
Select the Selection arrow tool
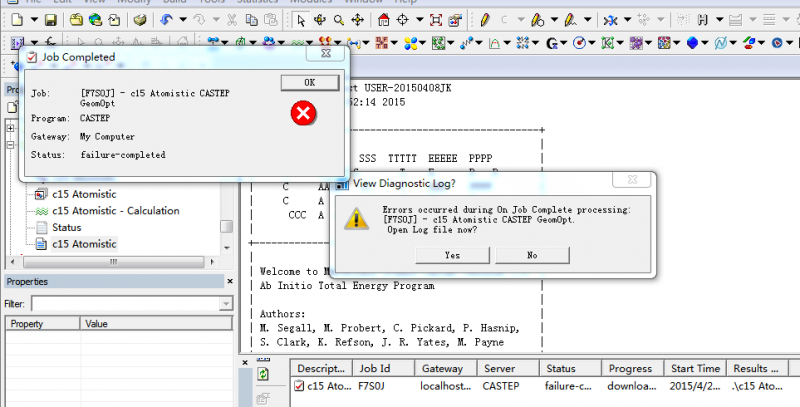tap(301, 20)
